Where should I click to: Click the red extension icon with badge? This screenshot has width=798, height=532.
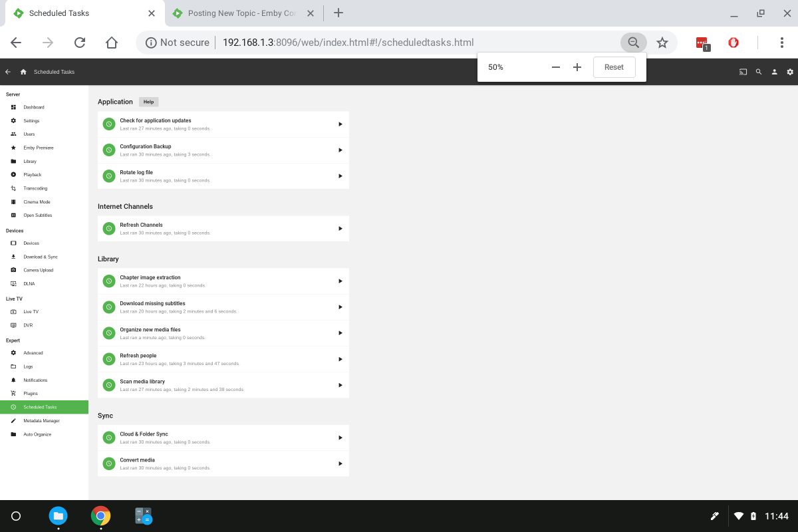[702, 43]
